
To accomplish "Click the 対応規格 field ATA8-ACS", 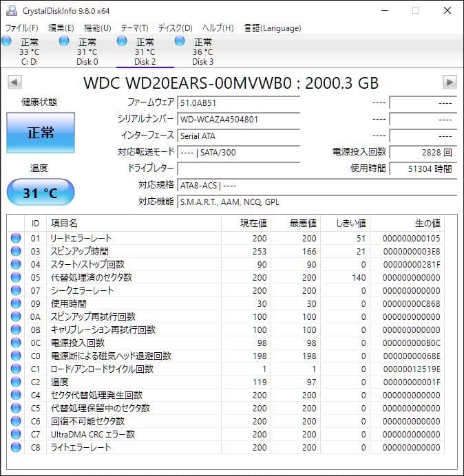I will pos(317,186).
